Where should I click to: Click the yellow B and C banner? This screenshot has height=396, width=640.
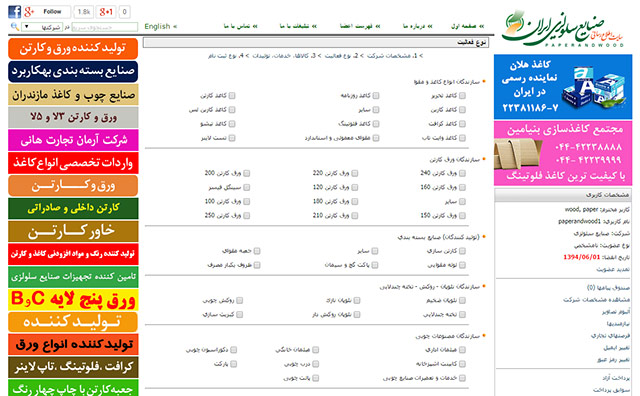73,299
